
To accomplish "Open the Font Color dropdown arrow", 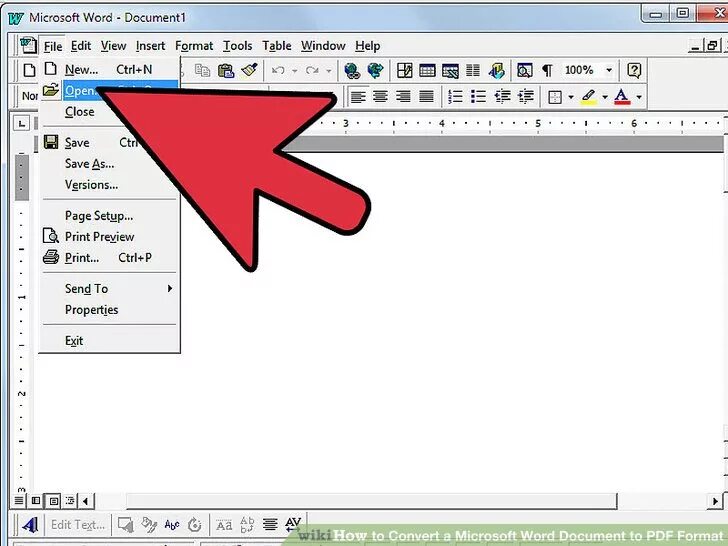I will click(x=639, y=97).
